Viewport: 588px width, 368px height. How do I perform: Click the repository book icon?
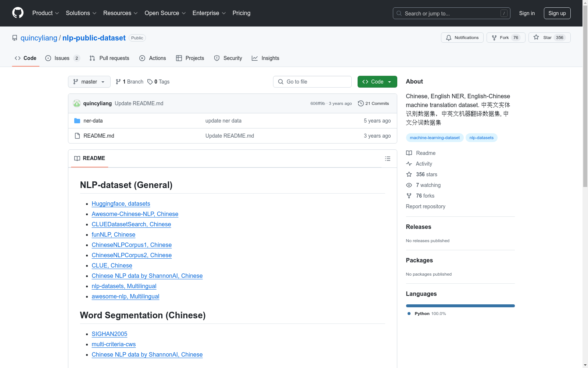pos(15,38)
